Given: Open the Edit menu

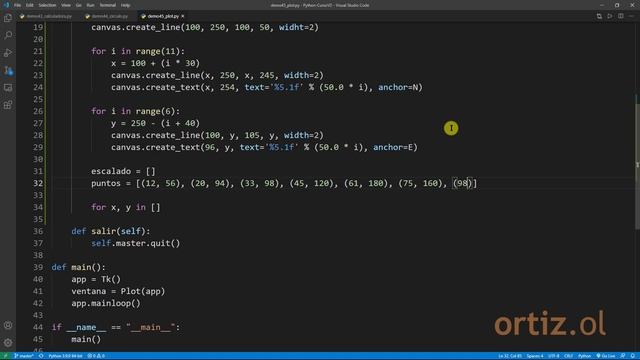Looking at the screenshot, I should click(30, 5).
